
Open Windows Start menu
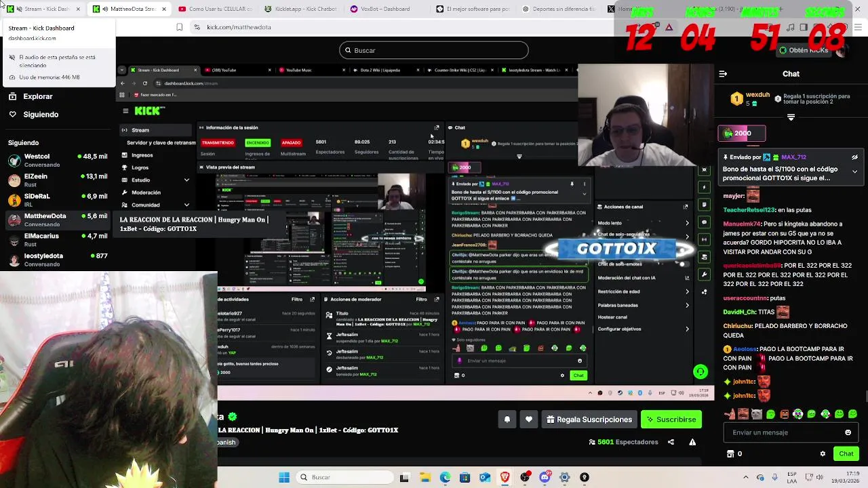(x=284, y=477)
